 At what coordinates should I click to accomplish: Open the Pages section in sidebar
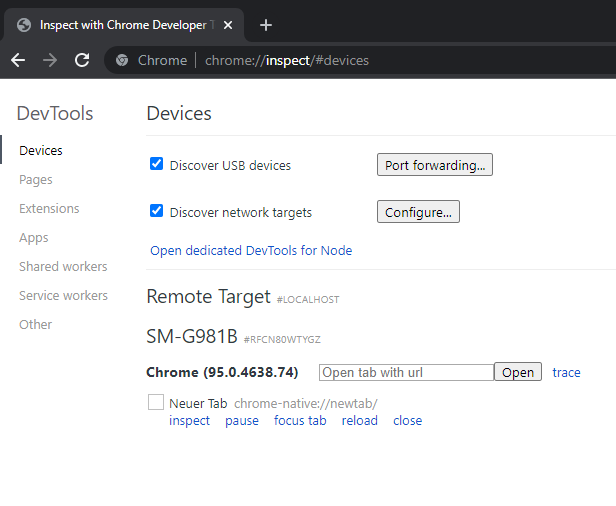point(36,180)
